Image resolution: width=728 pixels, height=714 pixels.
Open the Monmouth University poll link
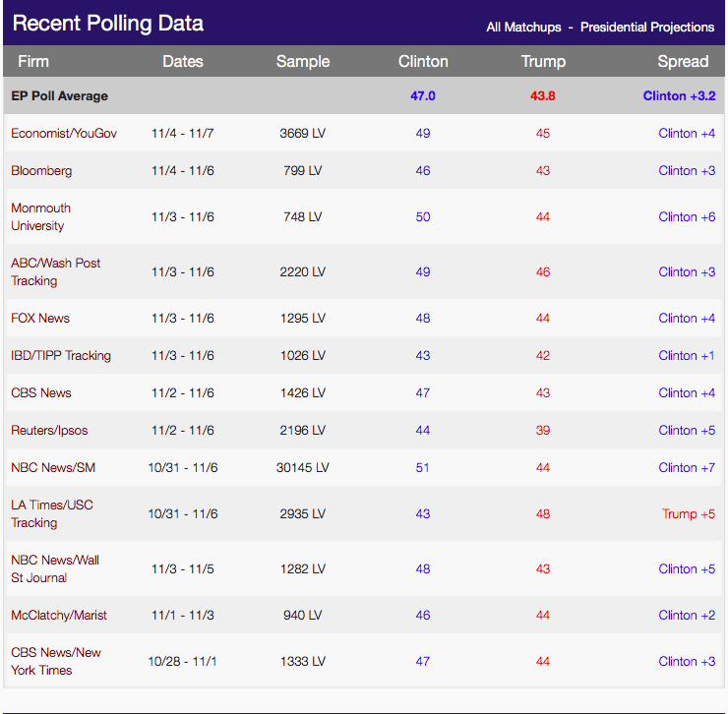41,216
